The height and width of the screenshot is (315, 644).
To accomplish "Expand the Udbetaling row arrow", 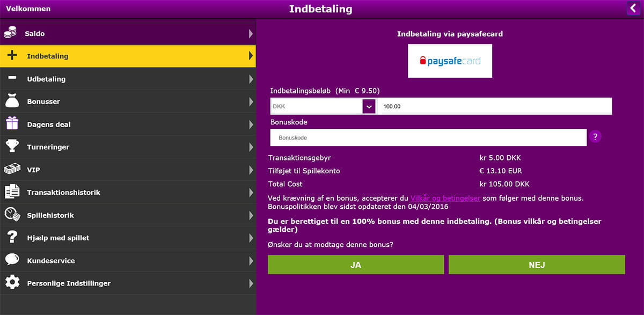I will [x=251, y=79].
